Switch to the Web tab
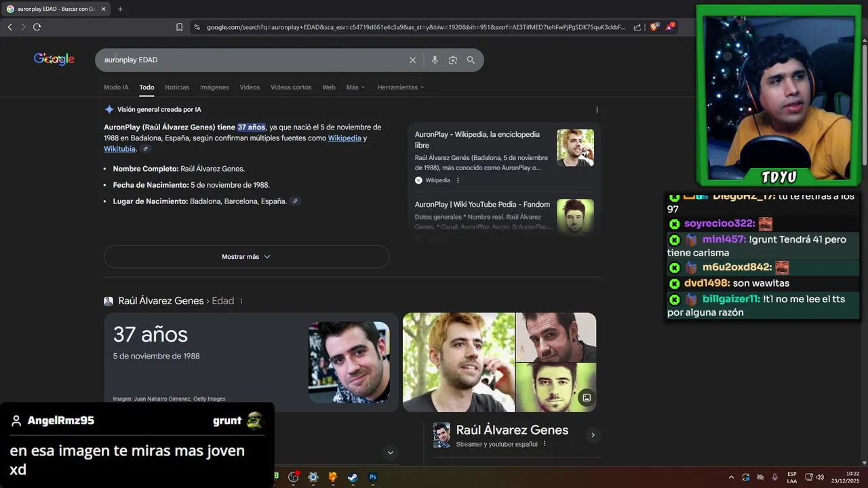Viewport: 868px width, 488px height. point(329,87)
